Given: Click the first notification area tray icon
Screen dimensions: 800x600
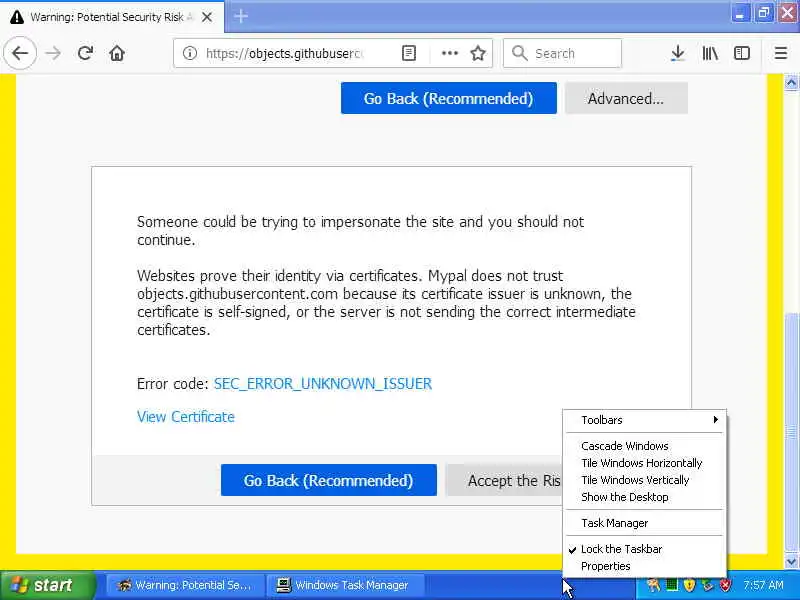Looking at the screenshot, I should [654, 585].
